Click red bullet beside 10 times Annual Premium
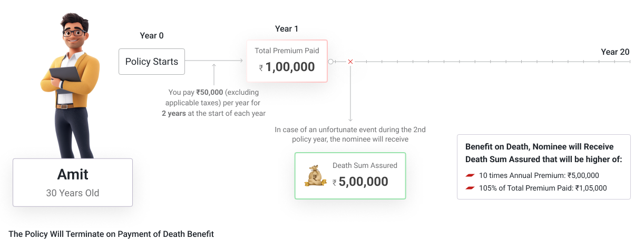The width and height of the screenshot is (644, 249). 470,175
